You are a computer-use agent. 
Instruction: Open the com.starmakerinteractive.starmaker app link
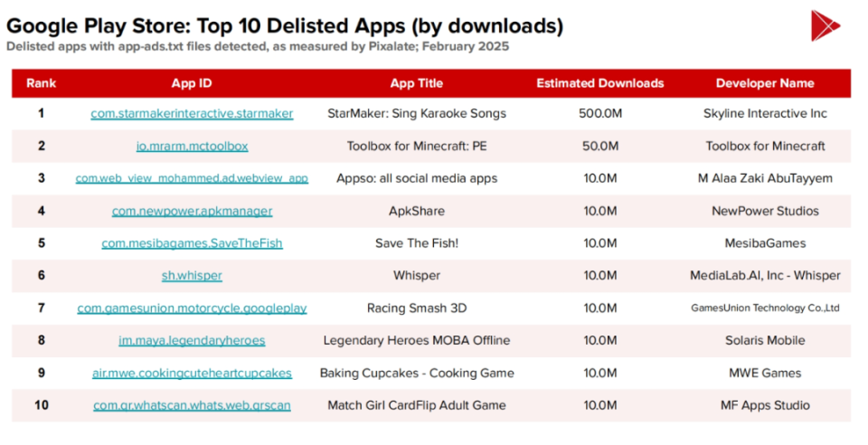coord(192,114)
